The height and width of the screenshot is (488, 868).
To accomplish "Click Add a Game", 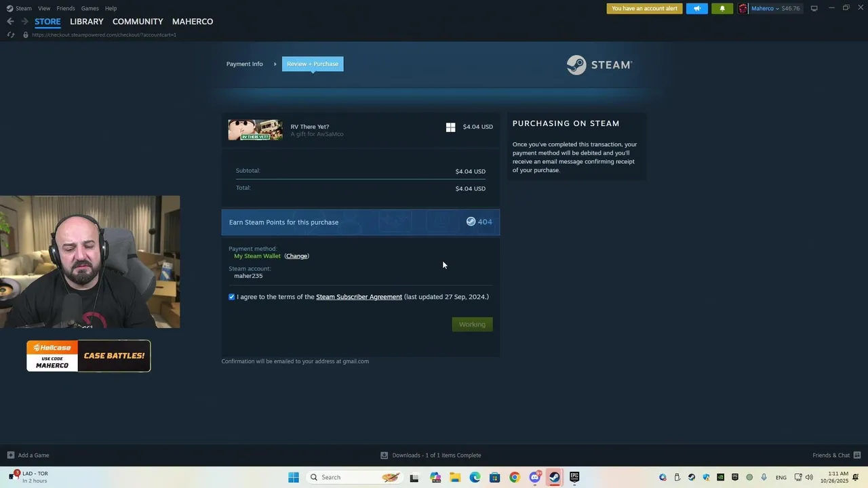I will (x=33, y=455).
